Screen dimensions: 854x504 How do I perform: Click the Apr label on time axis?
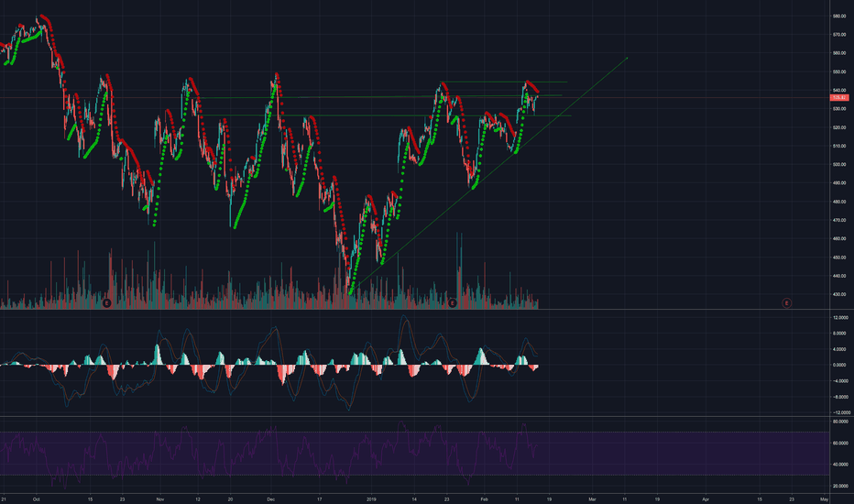[x=706, y=499]
